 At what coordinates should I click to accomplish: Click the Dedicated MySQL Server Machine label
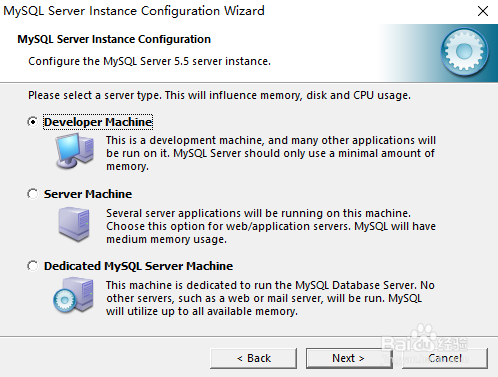pyautogui.click(x=138, y=266)
